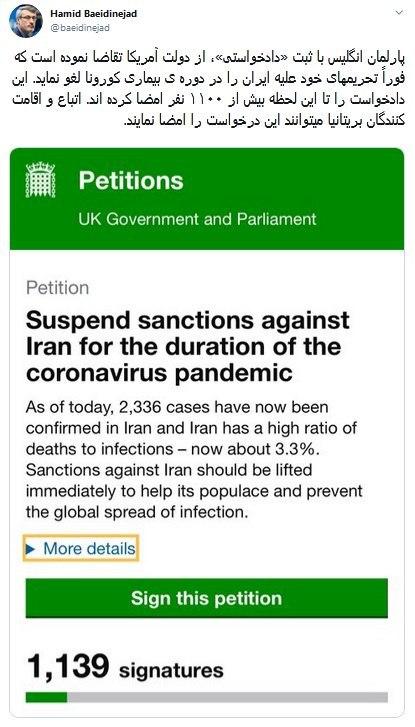
Task: Sign this petition
Action: (206, 598)
